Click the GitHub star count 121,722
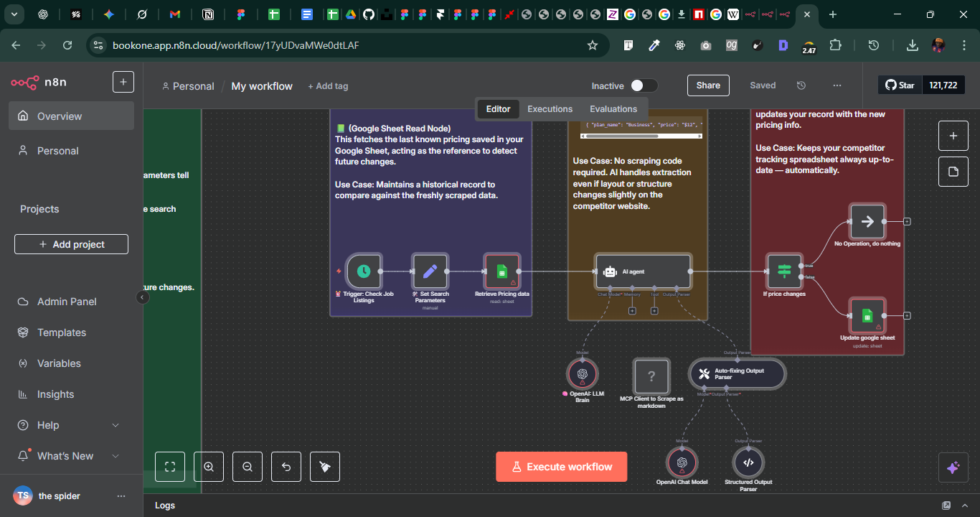The width and height of the screenshot is (980, 517). (943, 85)
